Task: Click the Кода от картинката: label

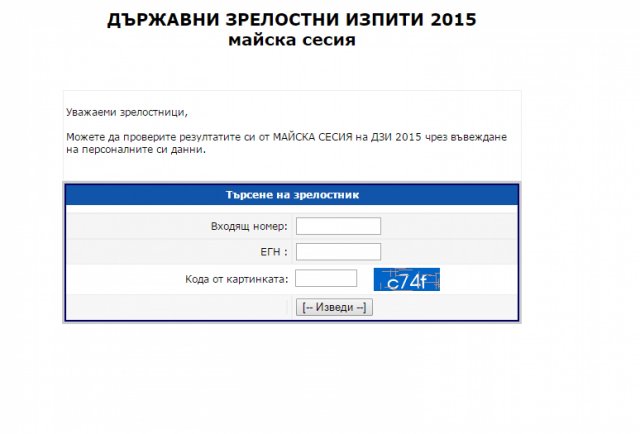Action: tap(237, 279)
